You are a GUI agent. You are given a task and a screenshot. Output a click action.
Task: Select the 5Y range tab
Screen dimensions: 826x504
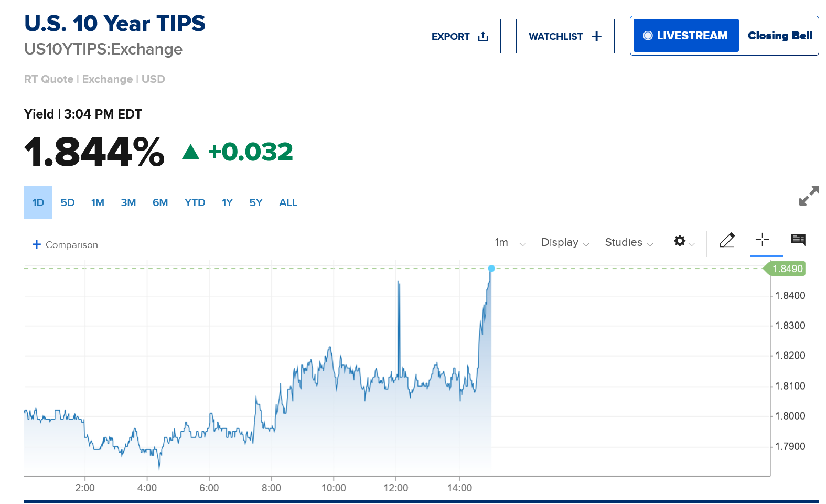[256, 202]
